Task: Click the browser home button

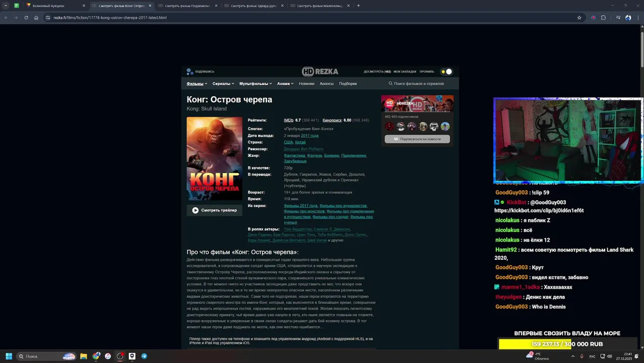Action: [36, 18]
